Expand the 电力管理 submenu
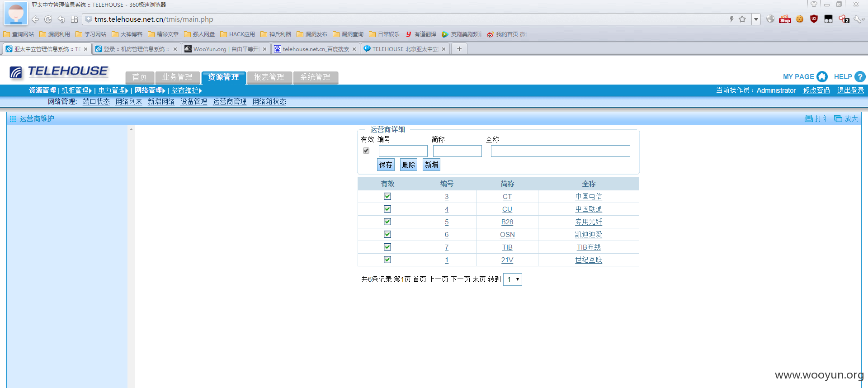 tap(113, 90)
